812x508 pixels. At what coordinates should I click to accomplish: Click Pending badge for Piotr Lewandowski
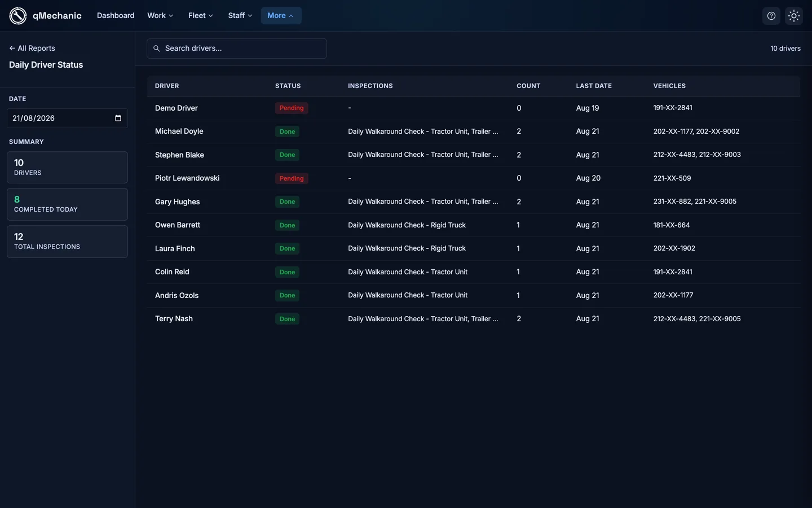click(x=292, y=178)
